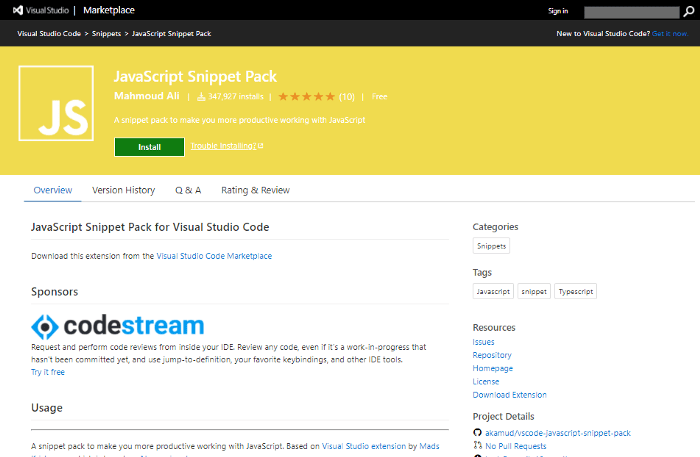Go to Visual Studio Code breadcrumb

pyautogui.click(x=49, y=33)
